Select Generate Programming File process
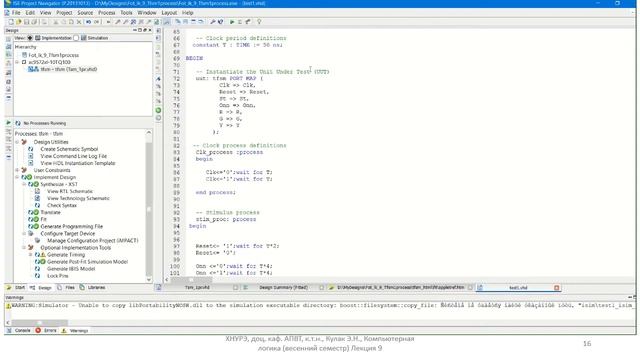640x360 pixels. coord(71,227)
